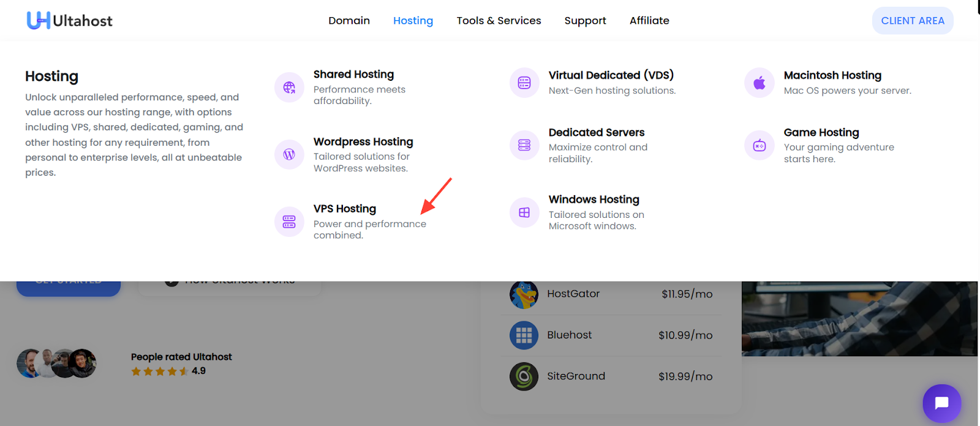Open the Domain menu
Viewport: 980px width, 426px height.
point(349,21)
